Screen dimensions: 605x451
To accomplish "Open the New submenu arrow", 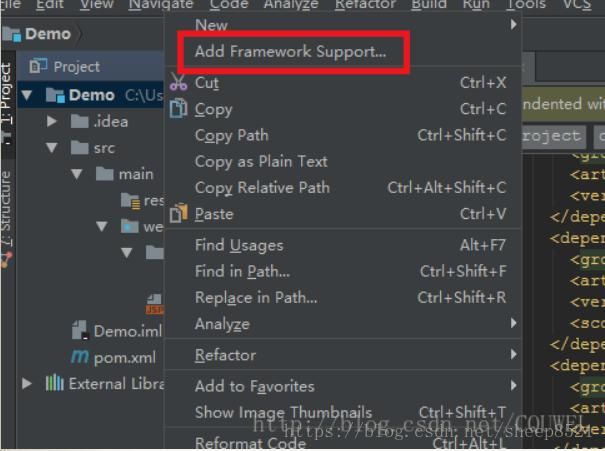I will [513, 25].
